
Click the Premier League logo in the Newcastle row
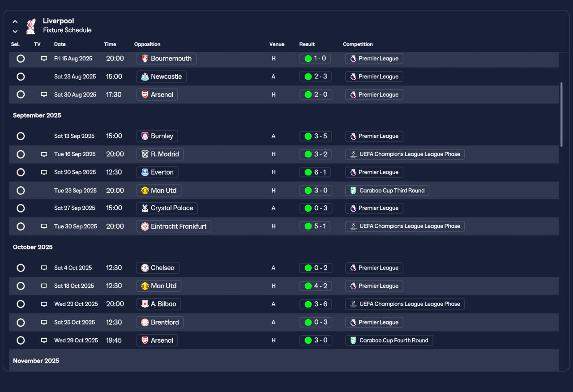click(353, 77)
